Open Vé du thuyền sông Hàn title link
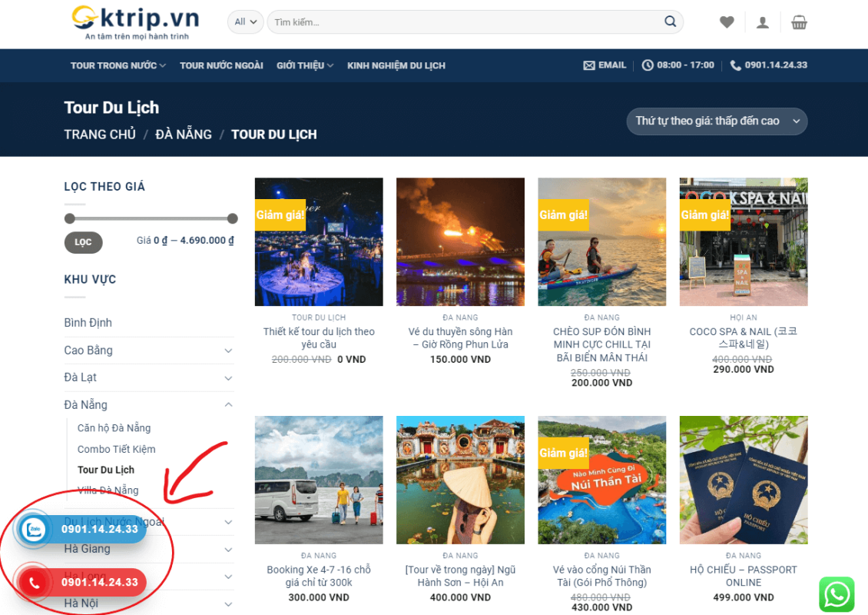This screenshot has width=868, height=615. [x=461, y=338]
